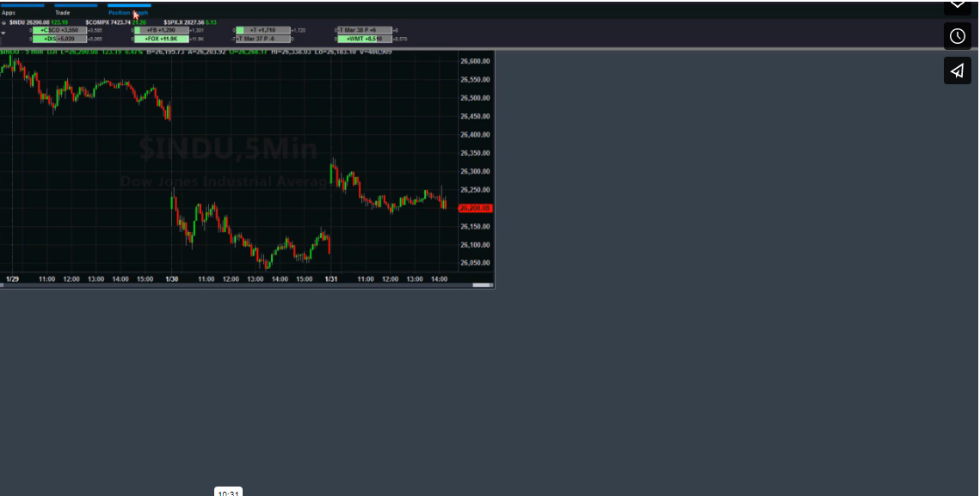Click the horizontal scrollbar thumb below the chart

click(x=481, y=285)
